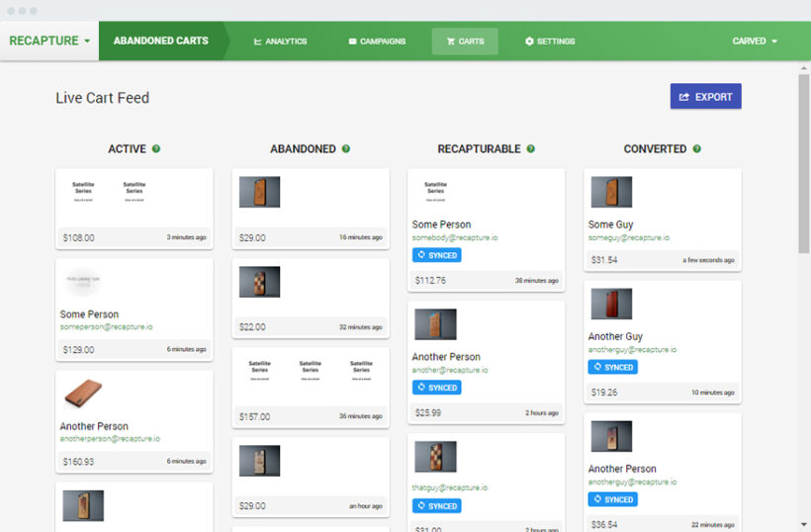811x532 pixels.
Task: Click the help icon beside ABANDONED heading
Action: 345,149
